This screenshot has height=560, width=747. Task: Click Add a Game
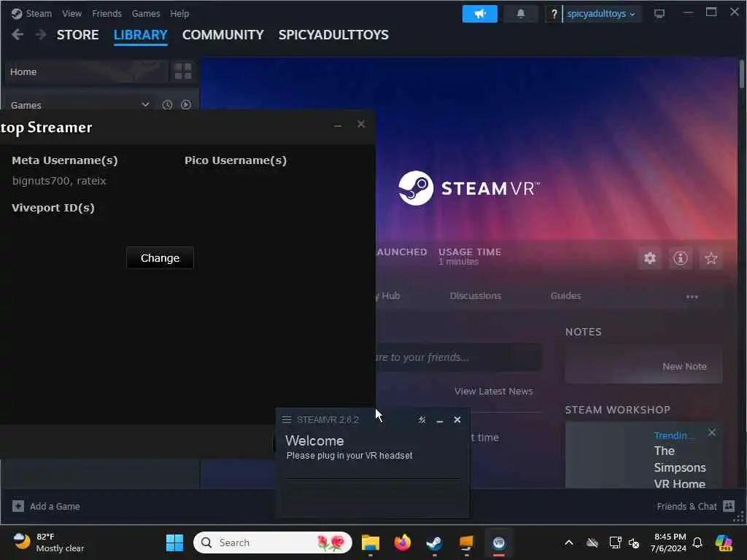[x=46, y=506]
